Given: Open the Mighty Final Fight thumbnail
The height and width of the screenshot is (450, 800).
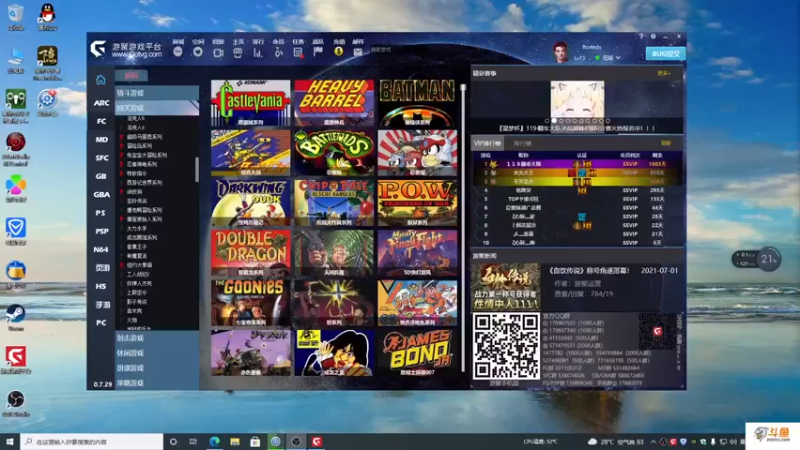Looking at the screenshot, I should pos(417,253).
